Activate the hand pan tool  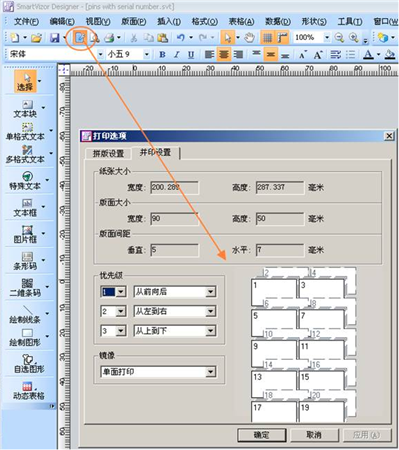click(x=249, y=38)
